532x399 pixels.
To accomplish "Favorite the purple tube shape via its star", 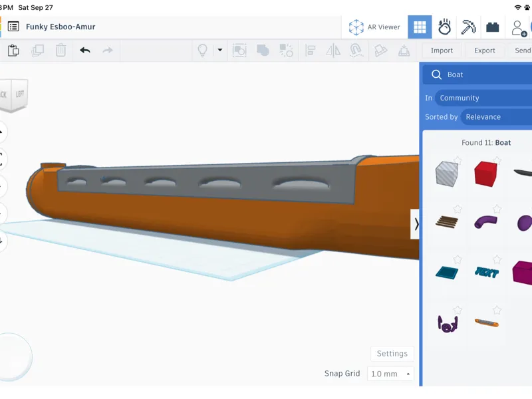I will (497, 208).
